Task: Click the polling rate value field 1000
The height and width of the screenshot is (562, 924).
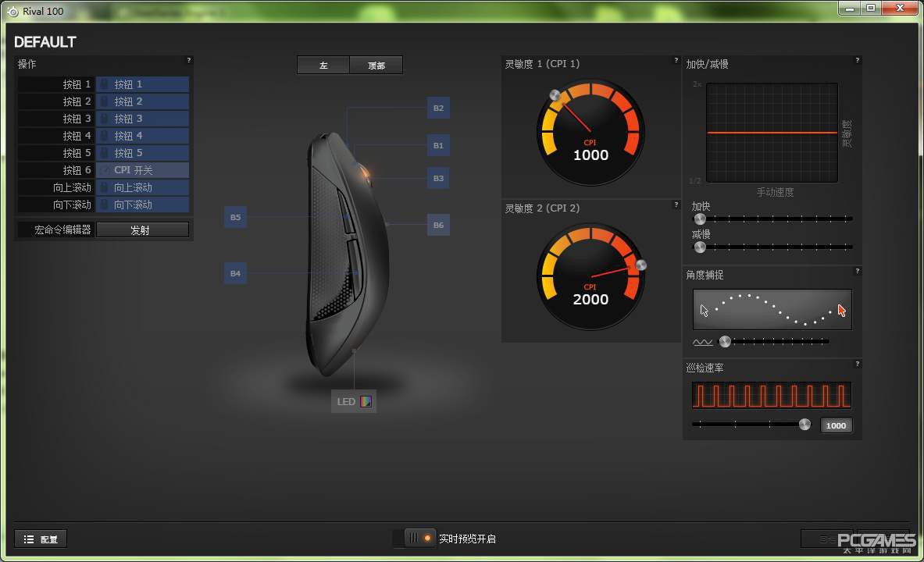Action: point(837,425)
